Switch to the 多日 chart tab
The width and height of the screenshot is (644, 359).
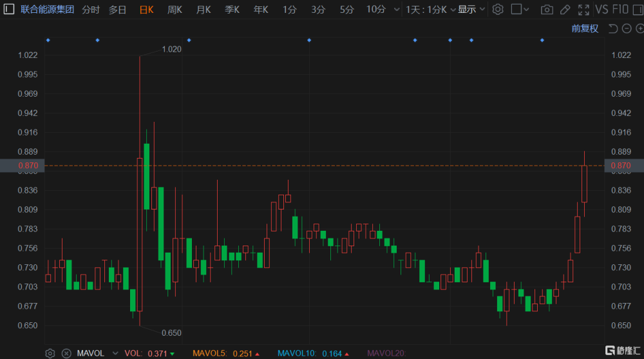tap(117, 10)
